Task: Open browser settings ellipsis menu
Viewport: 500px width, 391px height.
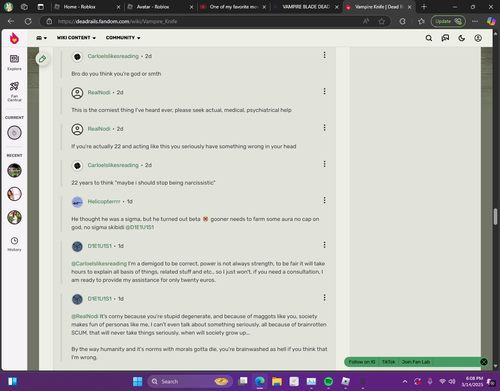Action: (475, 21)
